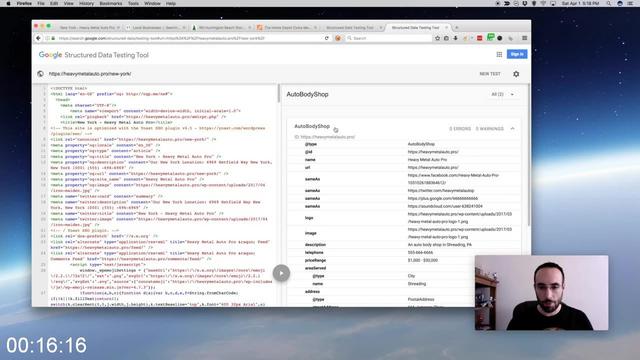
Task: Switch to the Local Businesses tab
Action: pyautogui.click(x=156, y=27)
